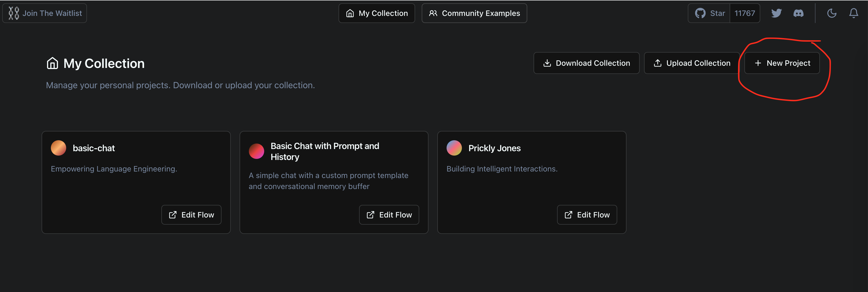Click Edit Flow on the basic-chat card
Image resolution: width=868 pixels, height=292 pixels.
pos(191,215)
